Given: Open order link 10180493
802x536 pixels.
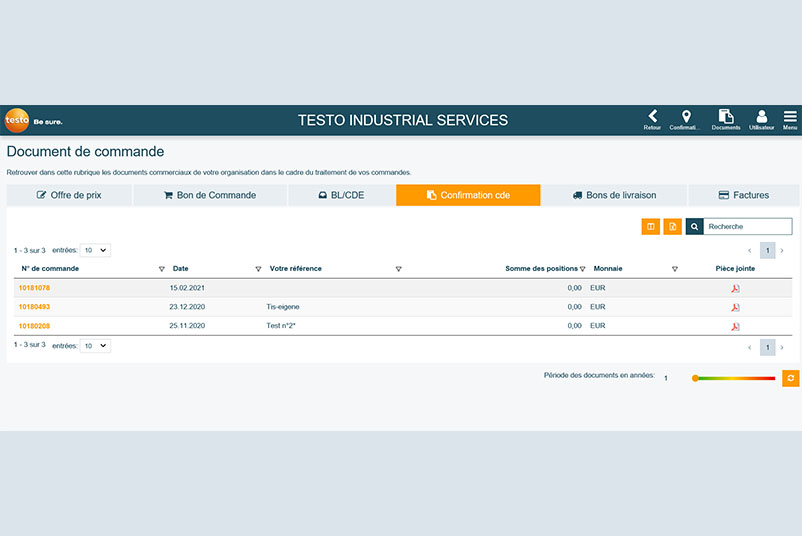Looking at the screenshot, I should (x=34, y=307).
